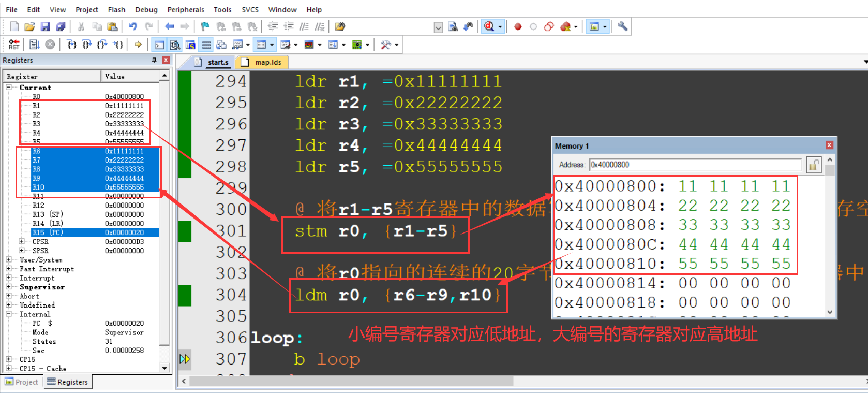Open the Project menu
This screenshot has width=868, height=393.
pos(87,9)
